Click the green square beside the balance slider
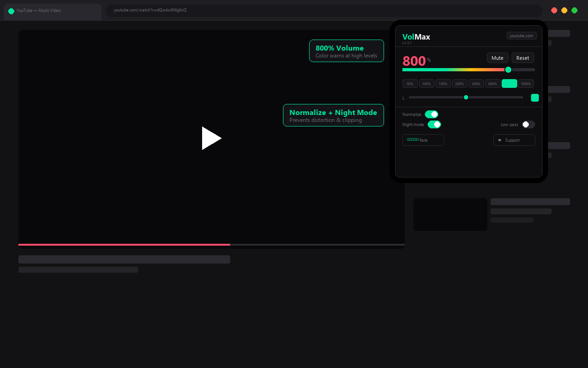Viewport: 588px width, 368px height. 535,98
